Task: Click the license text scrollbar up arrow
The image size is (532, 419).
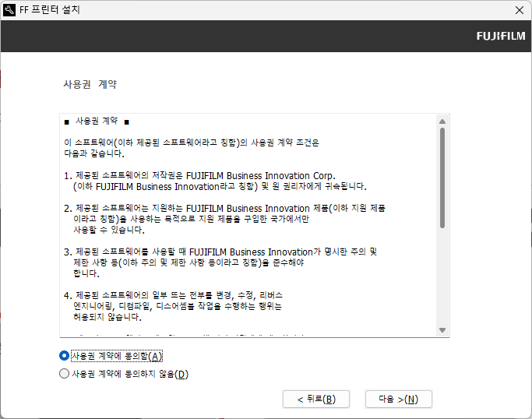Action: tap(442, 121)
